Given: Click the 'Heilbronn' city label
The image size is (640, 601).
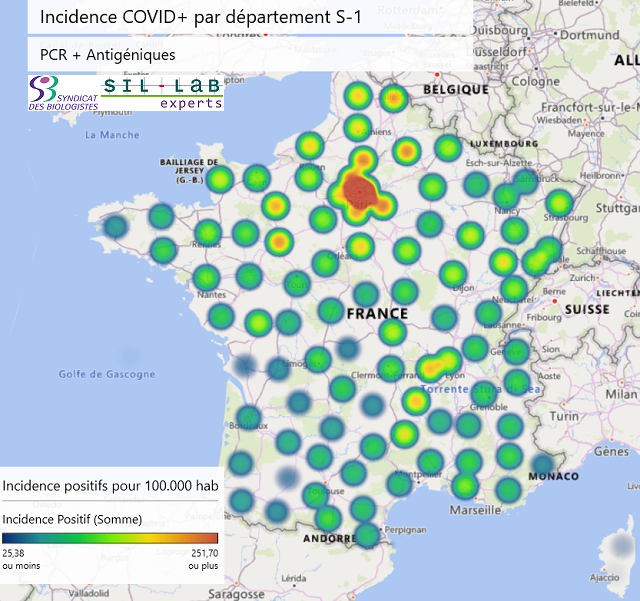Looking at the screenshot, I should (600, 176).
